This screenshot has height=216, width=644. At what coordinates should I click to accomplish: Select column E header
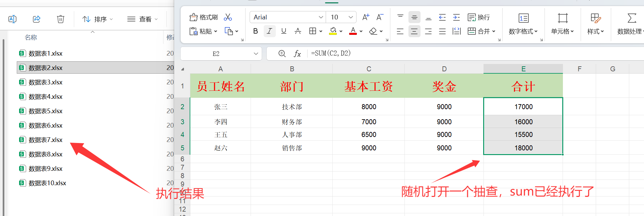tap(523, 69)
